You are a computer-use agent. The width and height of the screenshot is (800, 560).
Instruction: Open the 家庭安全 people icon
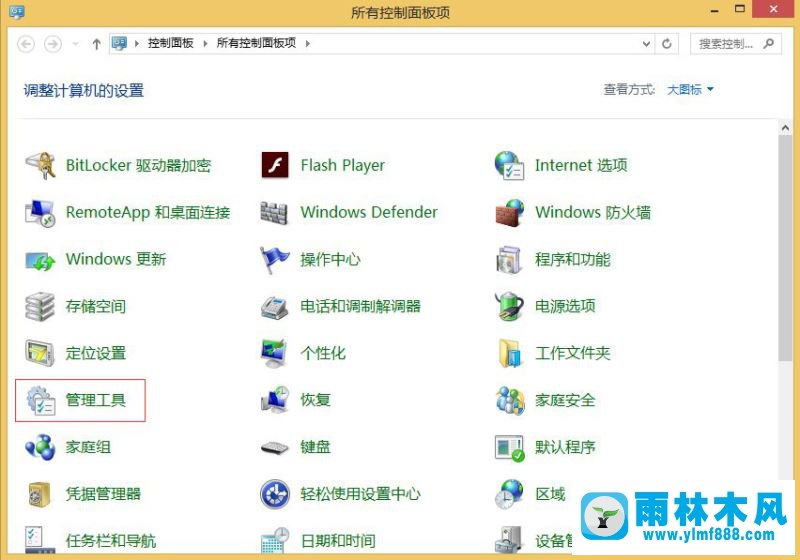(x=510, y=400)
